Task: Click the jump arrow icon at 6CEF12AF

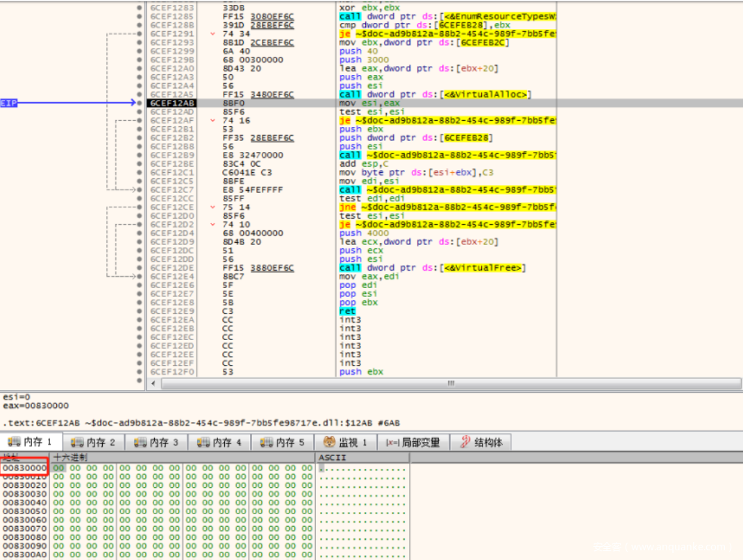Action: 212,120
